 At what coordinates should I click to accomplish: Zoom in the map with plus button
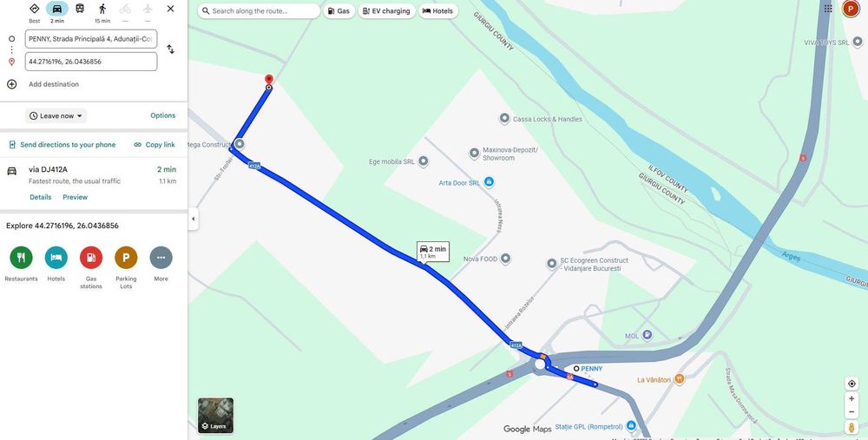pyautogui.click(x=852, y=398)
